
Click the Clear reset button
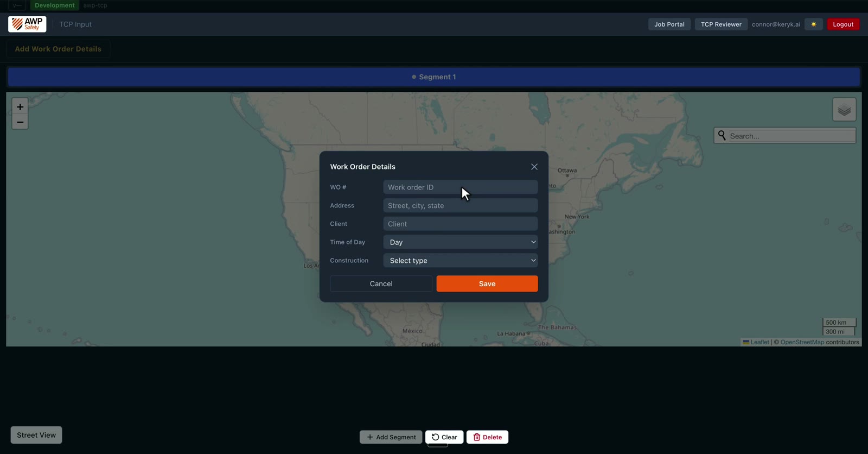click(x=444, y=437)
